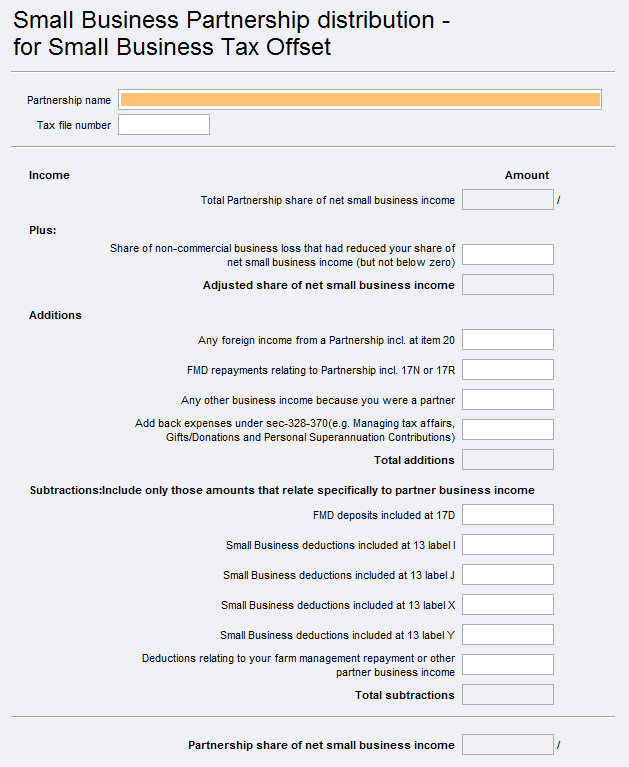
Task: Enter the foreign income from Partnership field
Action: (x=507, y=340)
